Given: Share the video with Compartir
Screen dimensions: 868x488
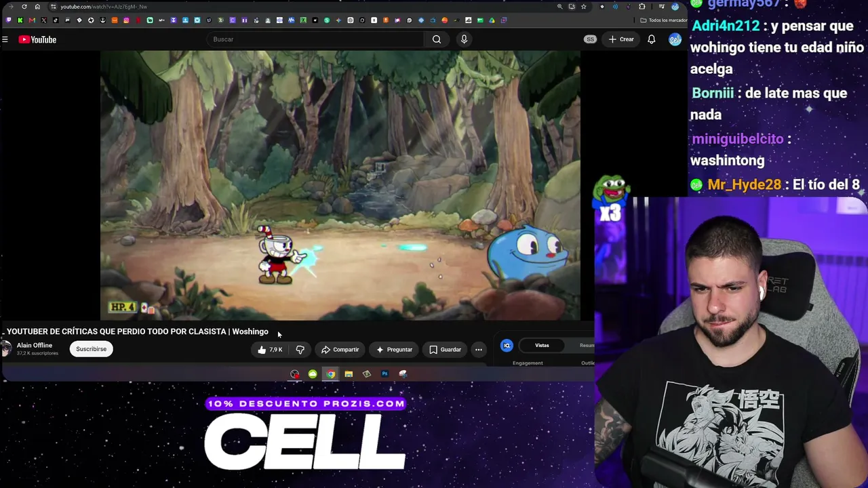Looking at the screenshot, I should (340, 350).
